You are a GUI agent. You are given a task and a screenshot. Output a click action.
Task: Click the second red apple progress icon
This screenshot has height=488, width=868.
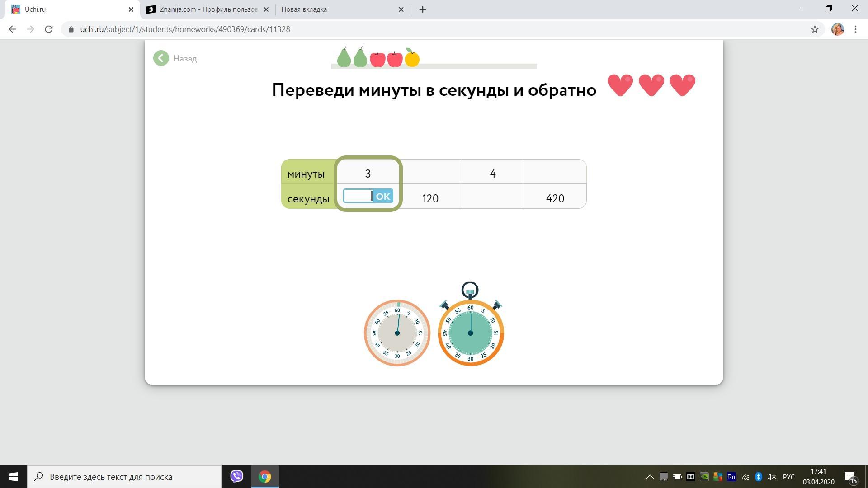pyautogui.click(x=395, y=59)
